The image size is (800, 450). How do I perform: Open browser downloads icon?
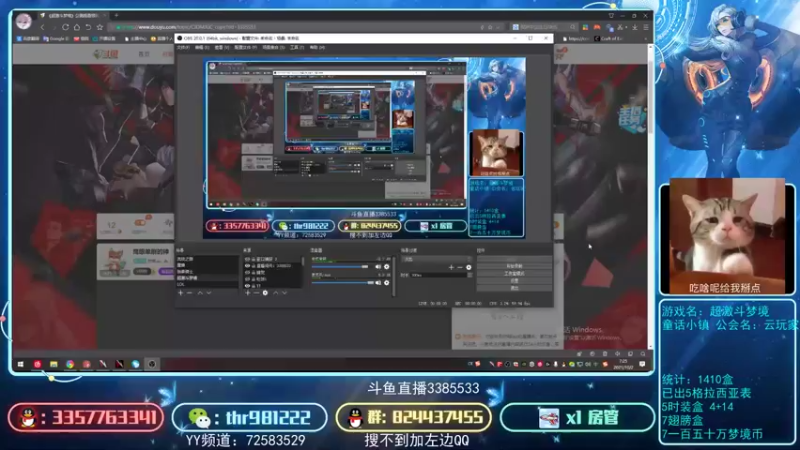[635, 27]
